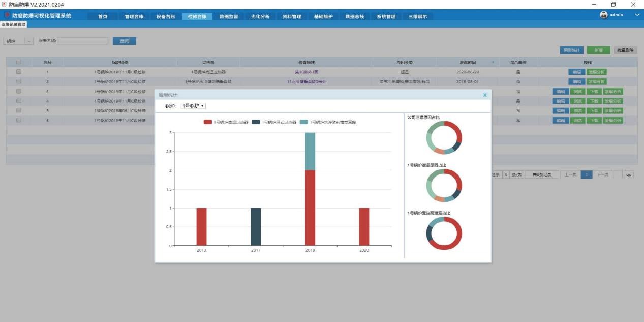The width and height of the screenshot is (644, 322).
Task: Close the 泄漏统计 popup dialog
Action: [485, 95]
